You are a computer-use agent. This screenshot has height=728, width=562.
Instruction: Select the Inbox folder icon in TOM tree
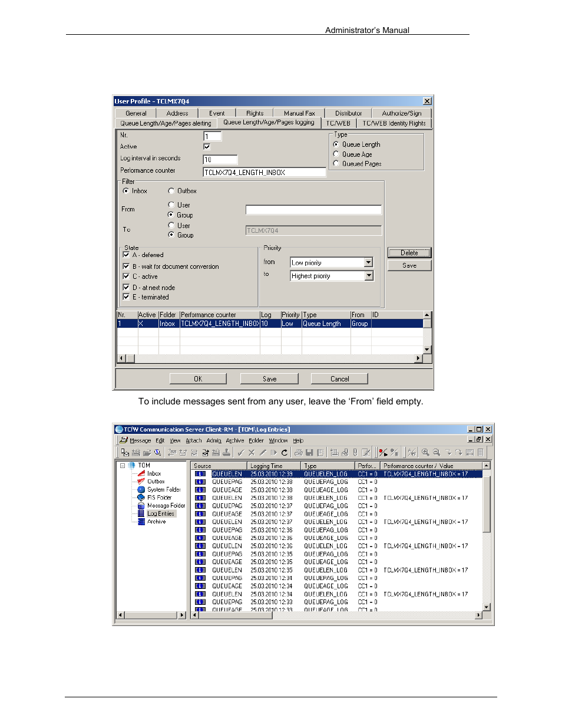click(141, 473)
